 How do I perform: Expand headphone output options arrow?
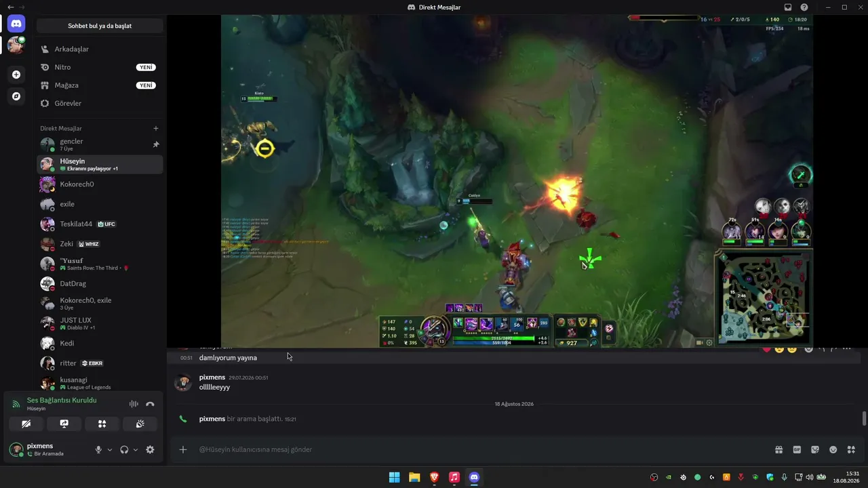(x=136, y=449)
